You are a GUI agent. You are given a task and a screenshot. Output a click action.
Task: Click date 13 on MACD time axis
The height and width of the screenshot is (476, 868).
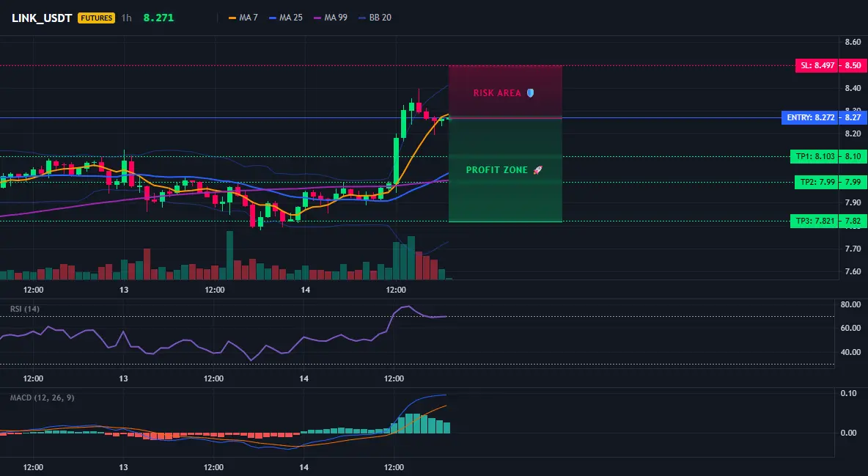coord(123,467)
